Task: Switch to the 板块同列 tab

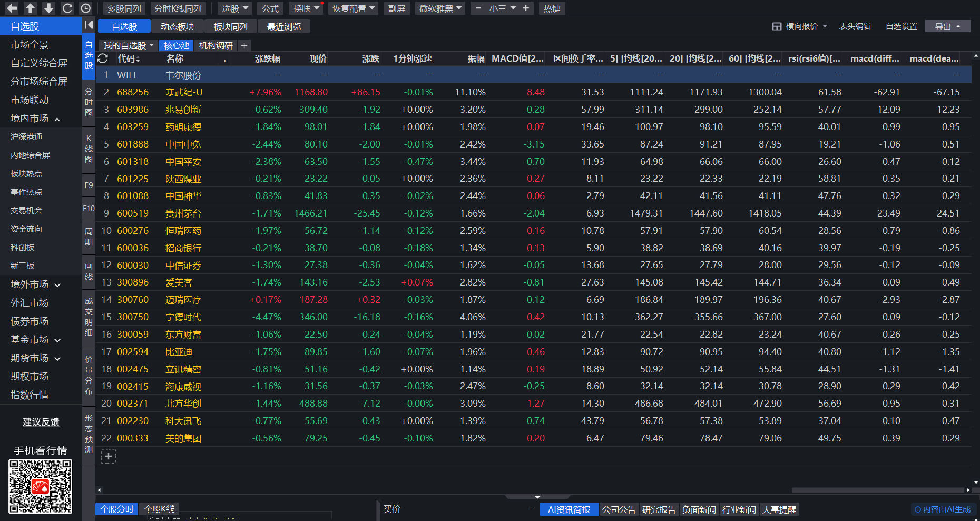Action: pyautogui.click(x=231, y=26)
